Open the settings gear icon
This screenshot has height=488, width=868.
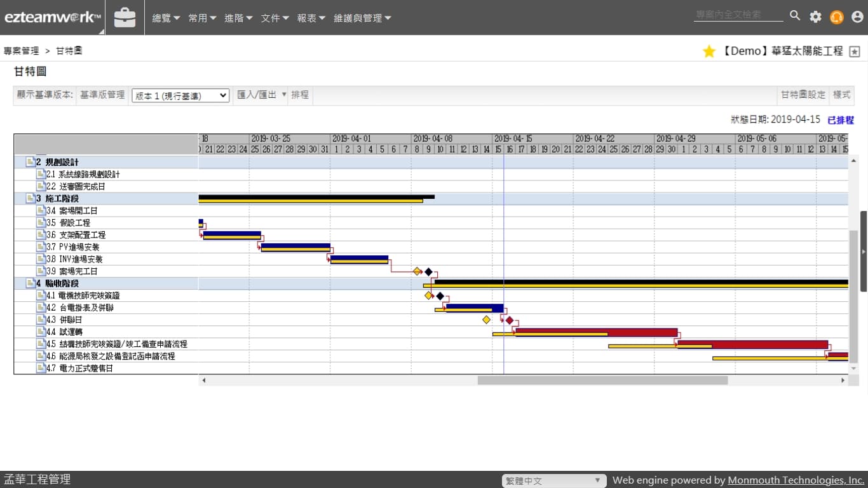816,17
